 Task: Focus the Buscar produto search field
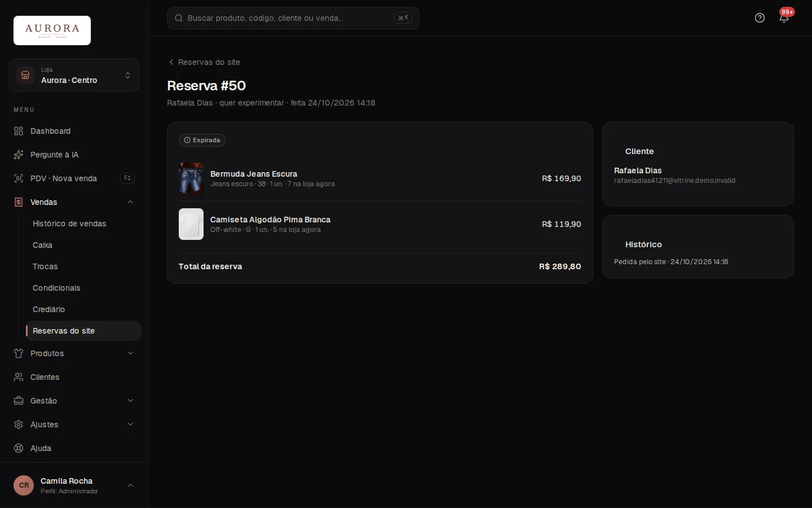tap(293, 18)
